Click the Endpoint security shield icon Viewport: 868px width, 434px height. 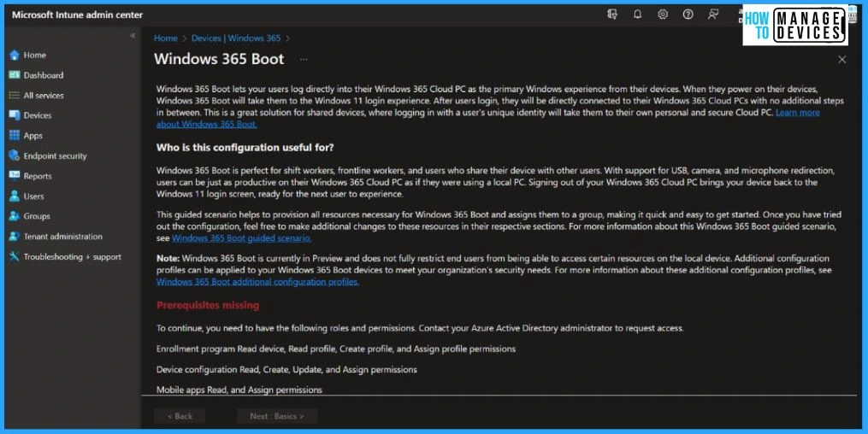click(x=15, y=155)
